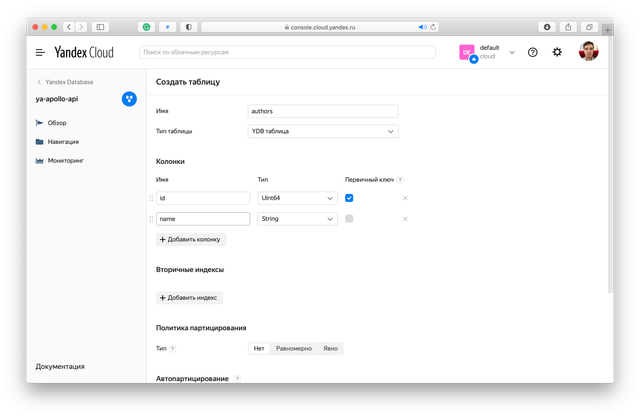This screenshot has width=640, height=418.
Task: Click the help question mark icon in header
Action: [x=533, y=52]
